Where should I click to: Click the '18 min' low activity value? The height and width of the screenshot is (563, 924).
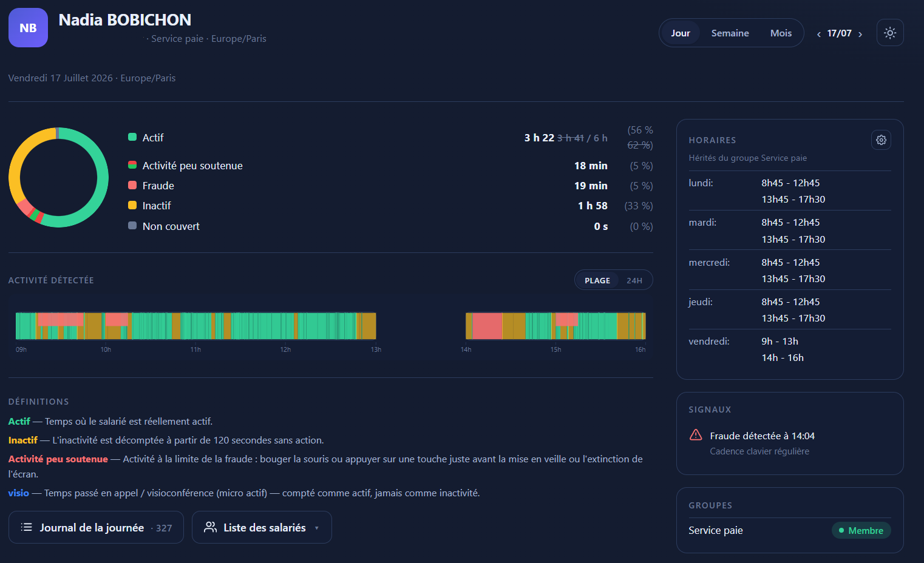tap(591, 166)
